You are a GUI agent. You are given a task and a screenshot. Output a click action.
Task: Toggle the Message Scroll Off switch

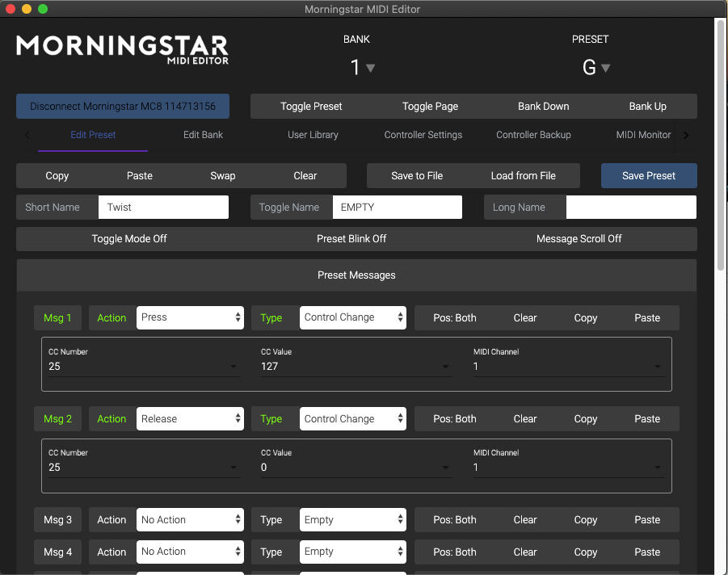coord(579,239)
